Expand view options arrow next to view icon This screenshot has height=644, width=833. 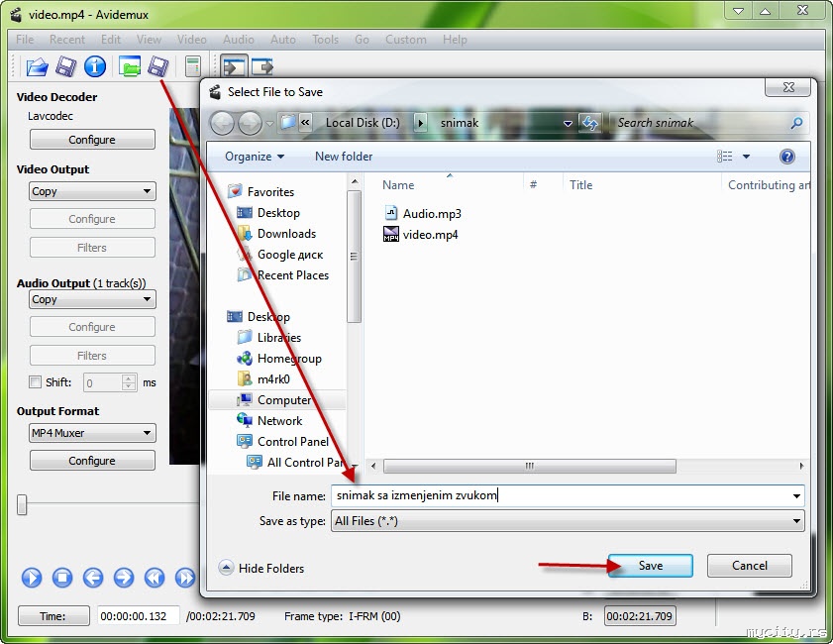746,157
